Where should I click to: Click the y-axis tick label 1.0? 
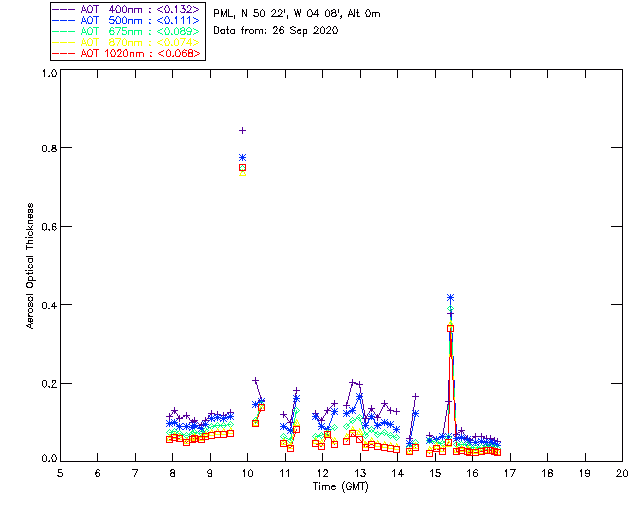coord(49,73)
